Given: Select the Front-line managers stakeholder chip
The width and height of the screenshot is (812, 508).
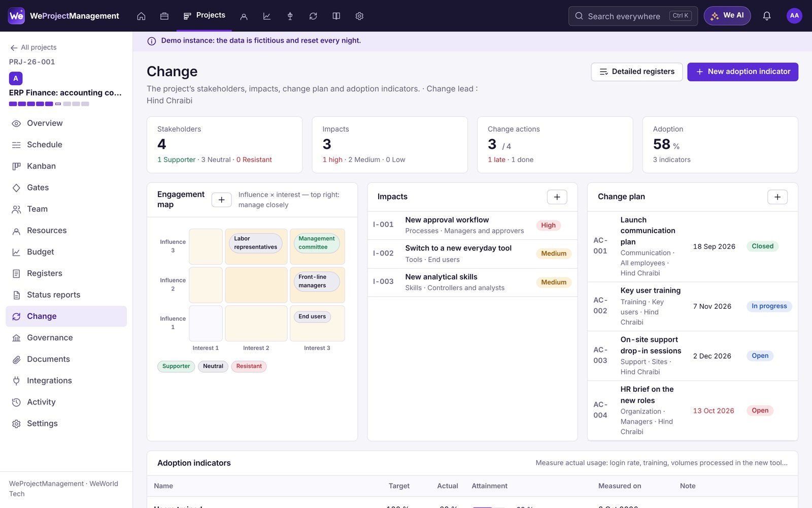Looking at the screenshot, I should pos(317,281).
